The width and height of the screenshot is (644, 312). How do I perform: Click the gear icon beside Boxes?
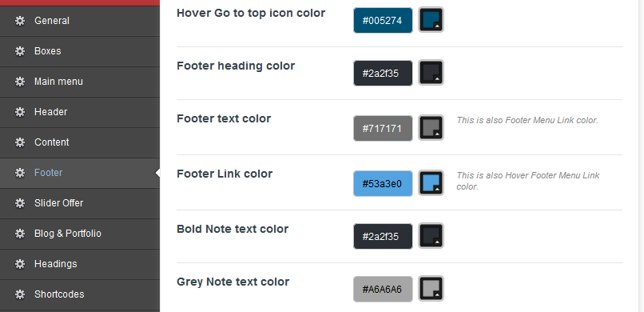tap(20, 51)
